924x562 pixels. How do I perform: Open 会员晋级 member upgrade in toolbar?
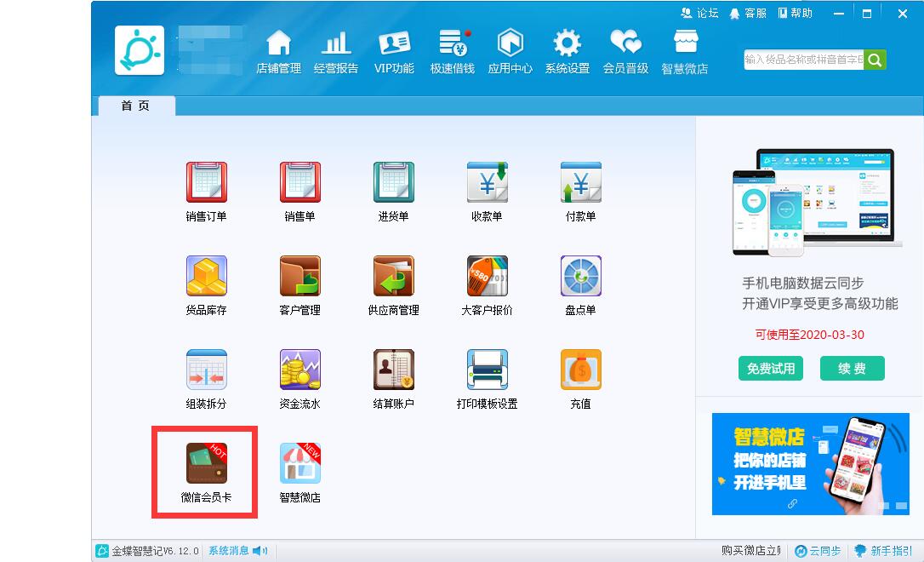625,52
